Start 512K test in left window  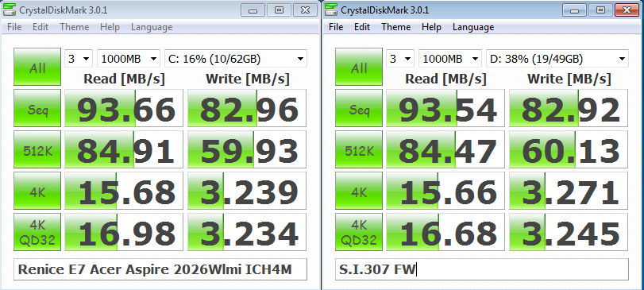[x=37, y=149]
